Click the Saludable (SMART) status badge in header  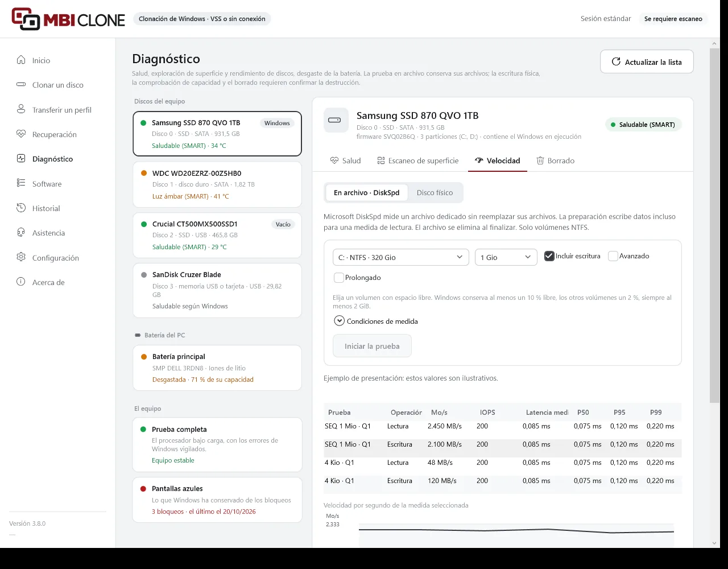coord(643,125)
